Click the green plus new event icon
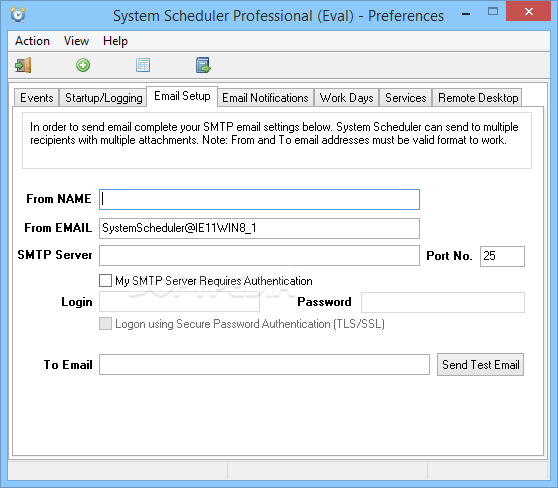The image size is (558, 488). point(83,65)
